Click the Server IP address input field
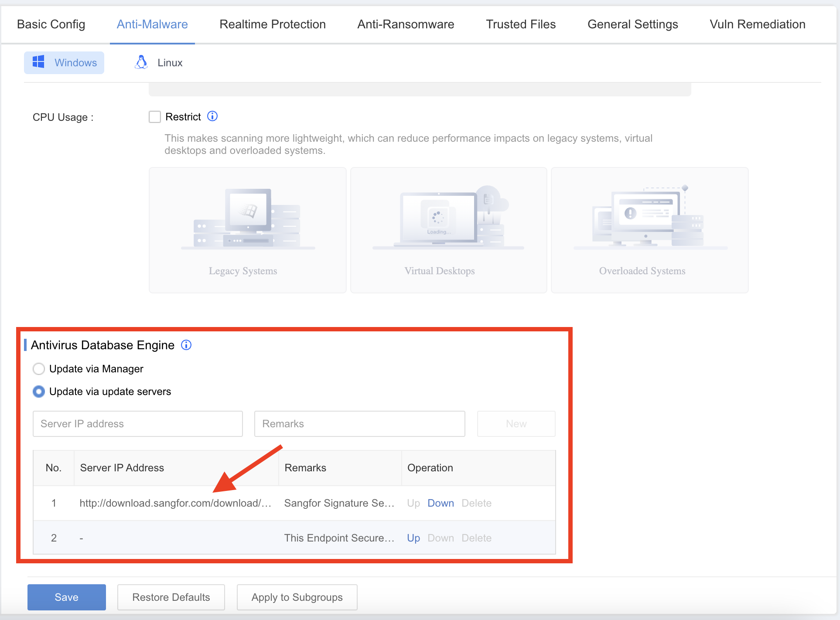 [137, 423]
